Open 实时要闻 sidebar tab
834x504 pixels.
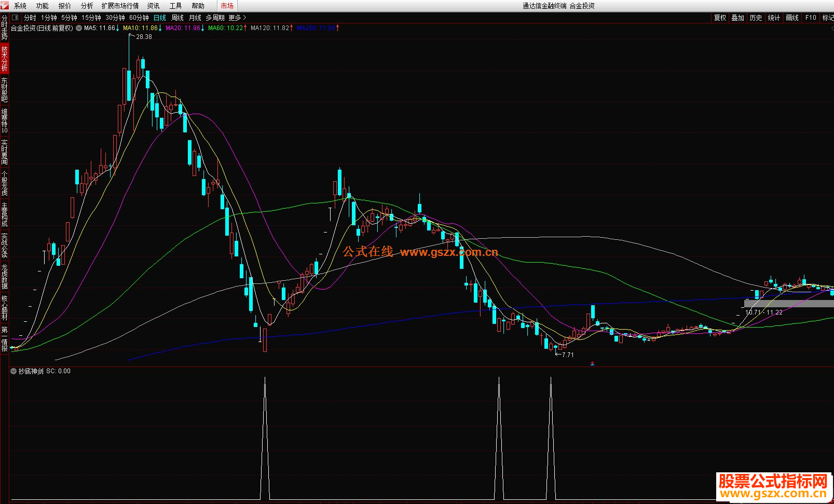tap(4, 152)
